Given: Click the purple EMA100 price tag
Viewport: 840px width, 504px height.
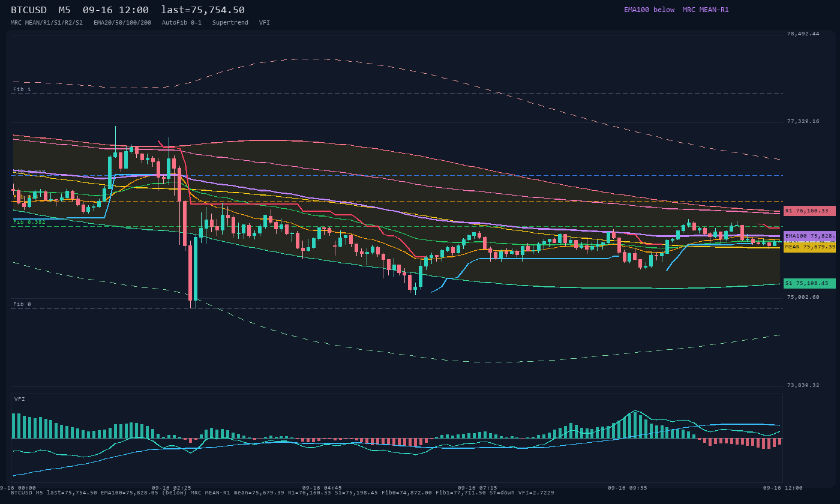Looking at the screenshot, I should [x=809, y=236].
